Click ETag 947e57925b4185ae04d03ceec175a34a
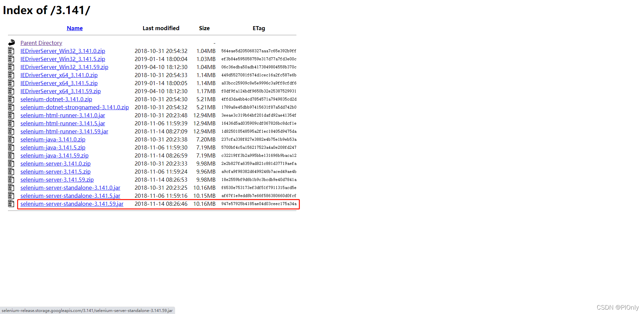 [259, 204]
